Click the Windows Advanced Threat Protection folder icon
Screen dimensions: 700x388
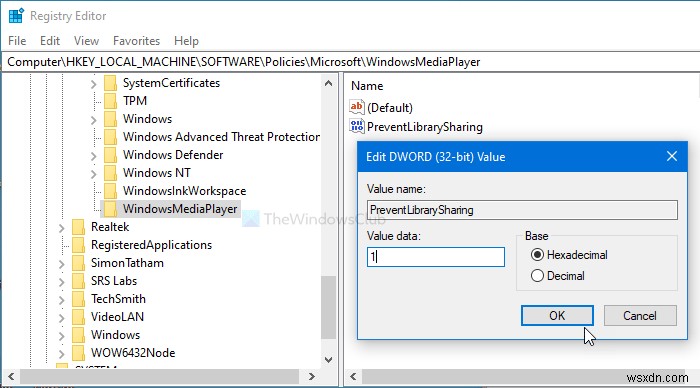click(x=110, y=137)
